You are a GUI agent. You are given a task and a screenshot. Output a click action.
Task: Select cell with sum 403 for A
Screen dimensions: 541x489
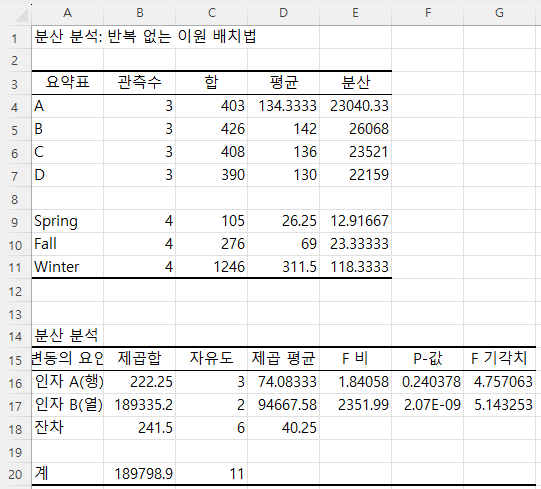coord(212,106)
